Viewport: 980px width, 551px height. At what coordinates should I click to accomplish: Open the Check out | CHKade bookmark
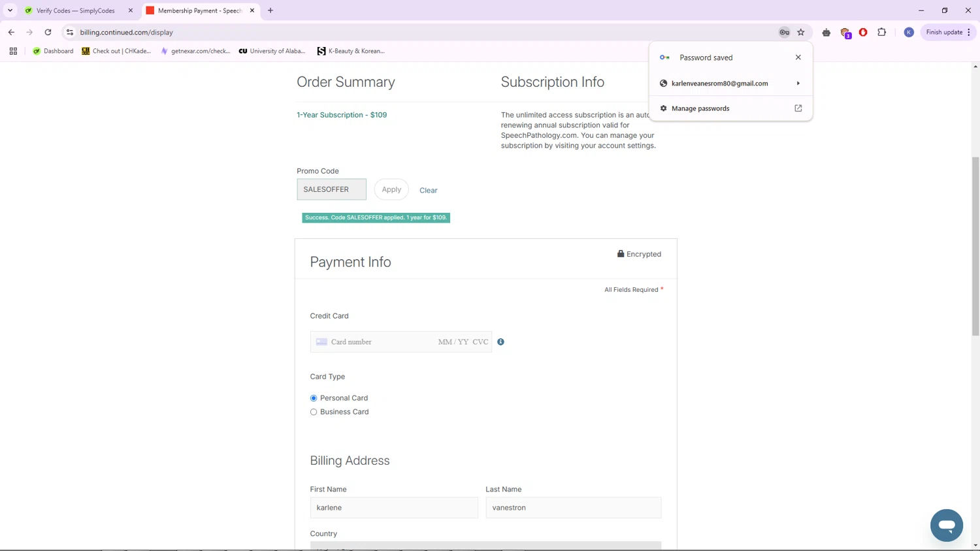point(116,51)
